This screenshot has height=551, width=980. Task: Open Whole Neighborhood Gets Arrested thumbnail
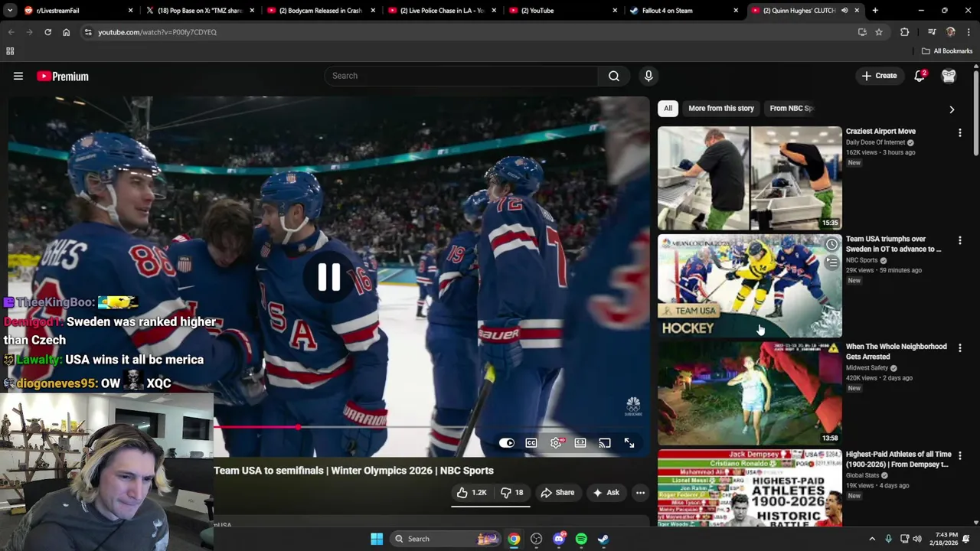pos(750,393)
